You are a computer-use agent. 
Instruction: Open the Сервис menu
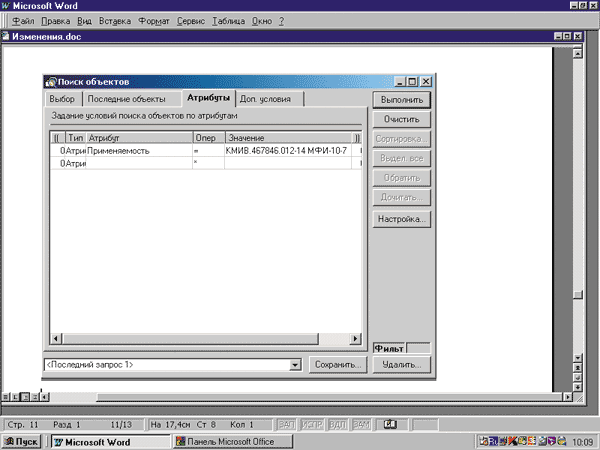pos(190,20)
